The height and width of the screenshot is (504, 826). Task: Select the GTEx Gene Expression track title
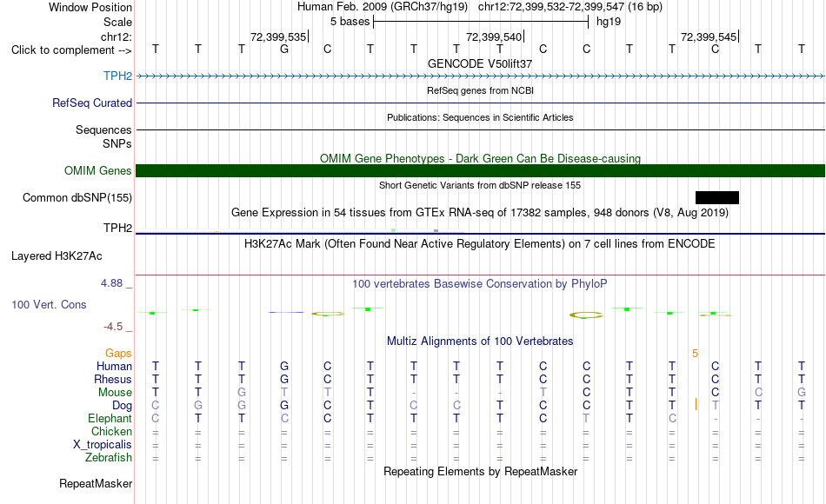(480, 213)
